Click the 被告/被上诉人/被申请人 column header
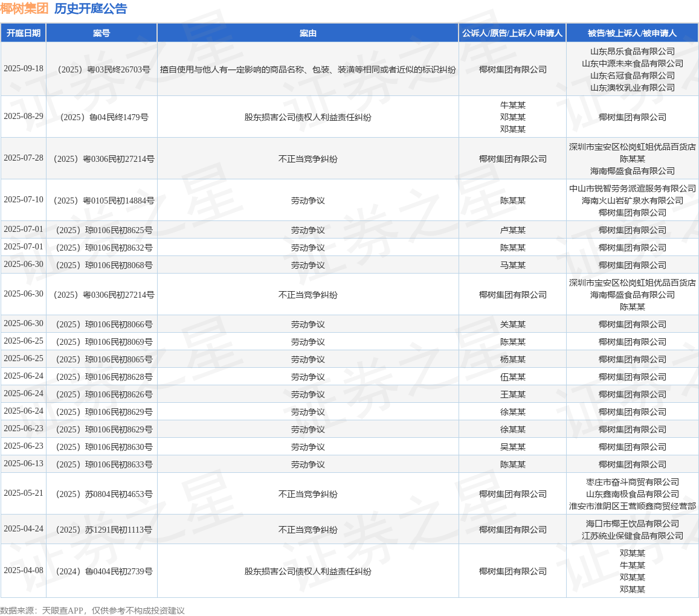699x616 pixels. click(632, 33)
